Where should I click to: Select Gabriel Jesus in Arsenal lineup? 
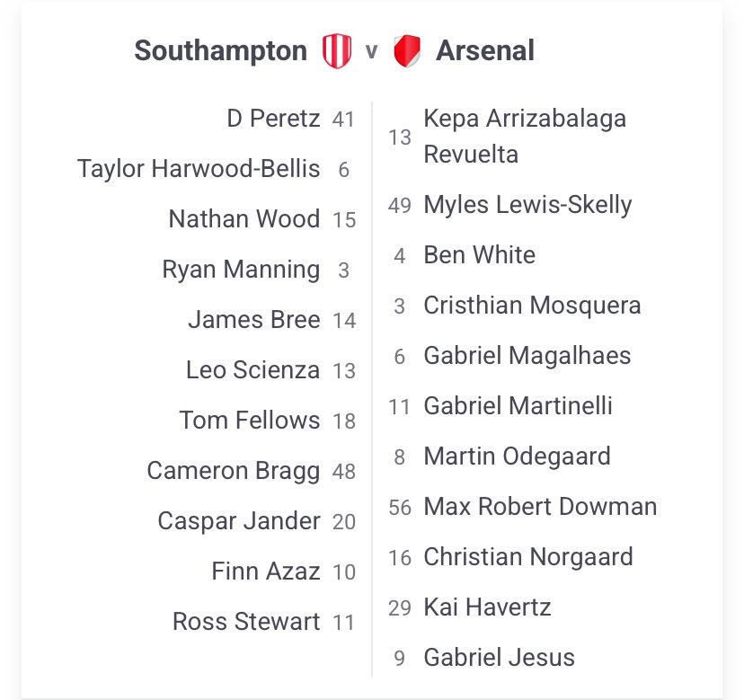click(x=499, y=658)
